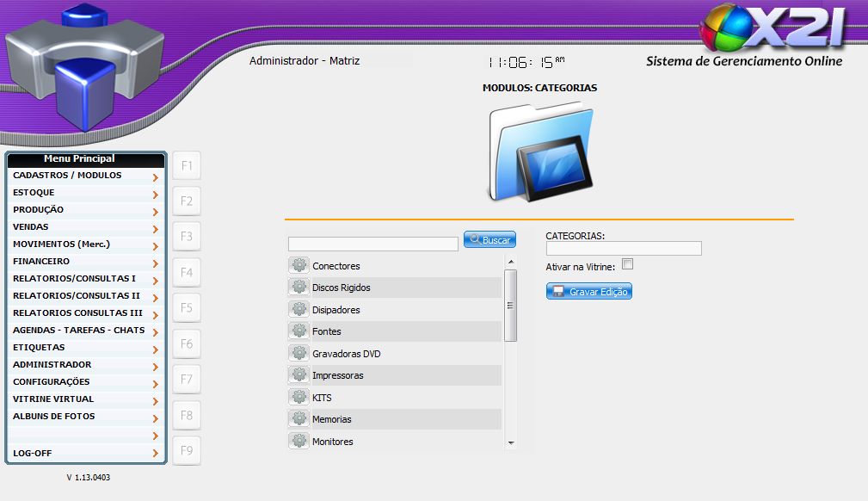The height and width of the screenshot is (501, 868).
Task: Expand the CADASTROS / MODULOS menu arrow
Action: tap(155, 177)
